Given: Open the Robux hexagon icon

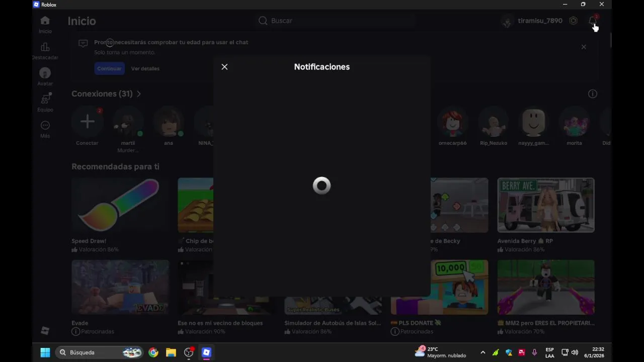Looking at the screenshot, I should click(573, 21).
